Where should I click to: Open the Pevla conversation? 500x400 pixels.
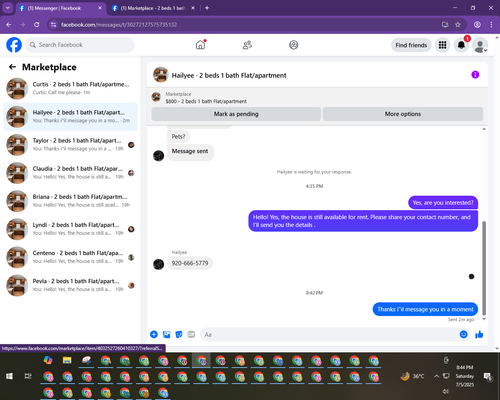pos(70,285)
